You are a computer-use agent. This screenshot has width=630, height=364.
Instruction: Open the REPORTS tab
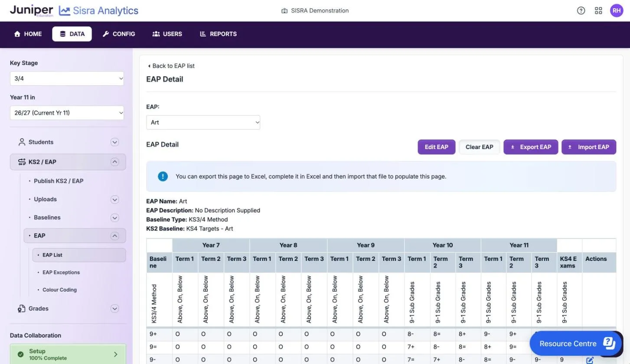[218, 34]
